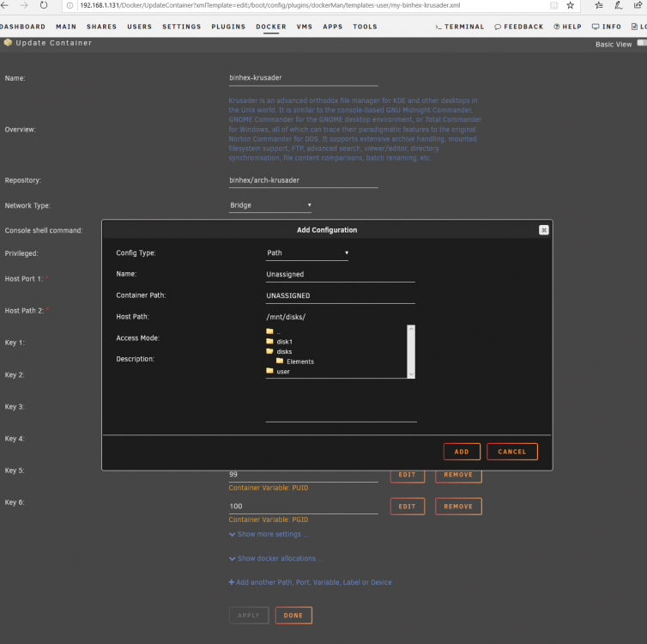Open the Help toggle

(567, 27)
